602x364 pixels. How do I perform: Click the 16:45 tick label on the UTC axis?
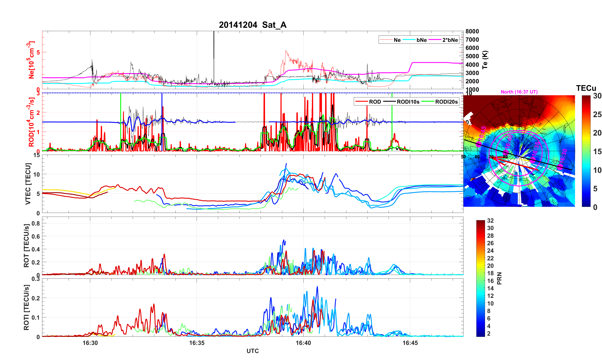410,343
